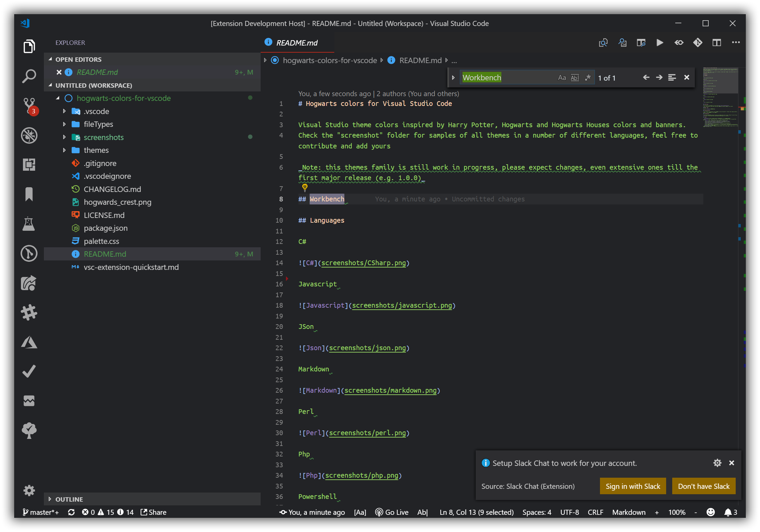760x532 pixels.
Task: Click the Go Live status bar item
Action: [392, 512]
